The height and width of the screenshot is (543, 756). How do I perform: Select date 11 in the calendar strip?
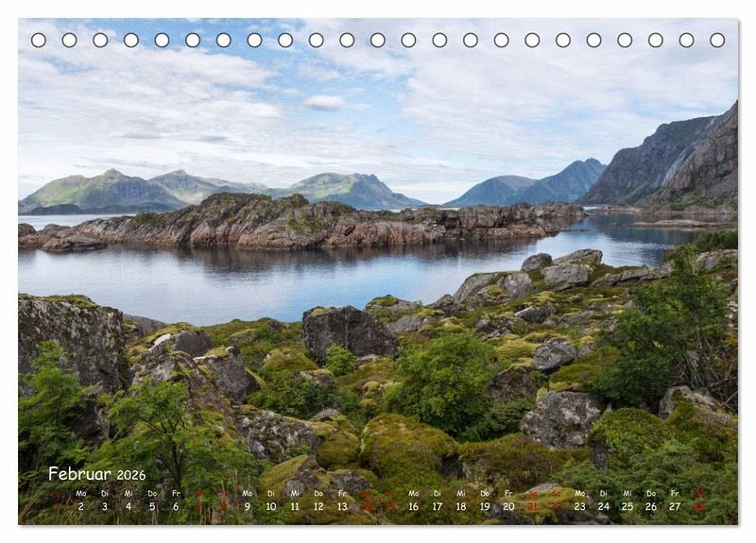(295, 506)
